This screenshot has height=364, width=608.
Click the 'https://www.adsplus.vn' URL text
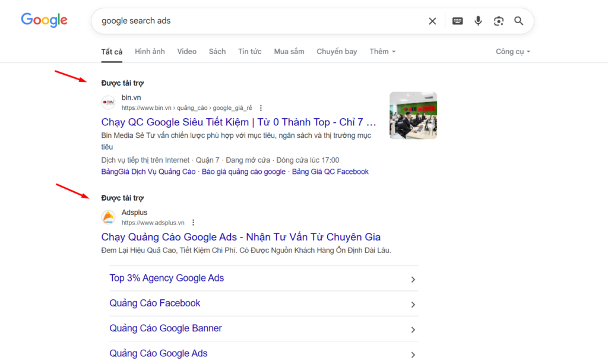153,223
